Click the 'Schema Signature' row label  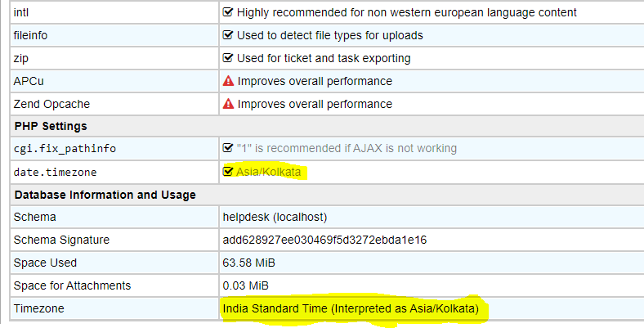tap(61, 240)
